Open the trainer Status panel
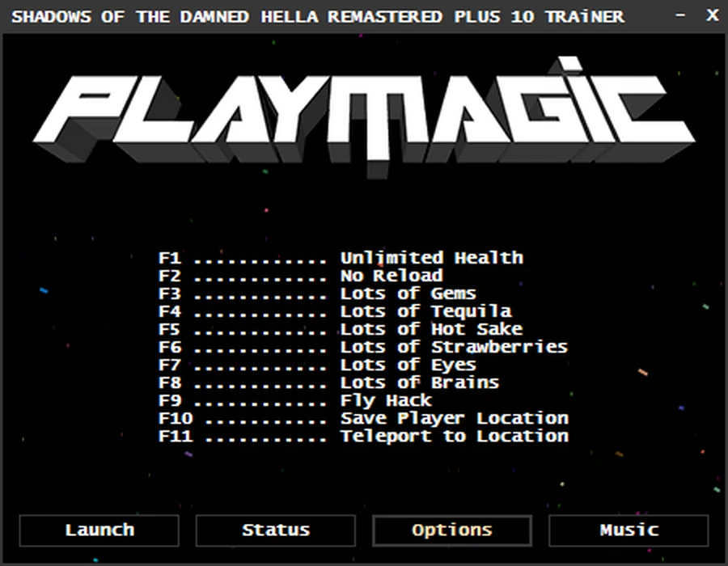 tap(275, 530)
